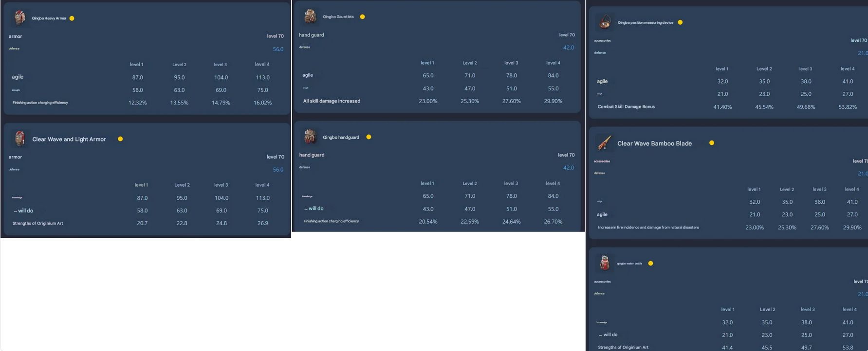868x351 pixels.
Task: Select the Qingbo Gauntlets title text
Action: click(338, 17)
